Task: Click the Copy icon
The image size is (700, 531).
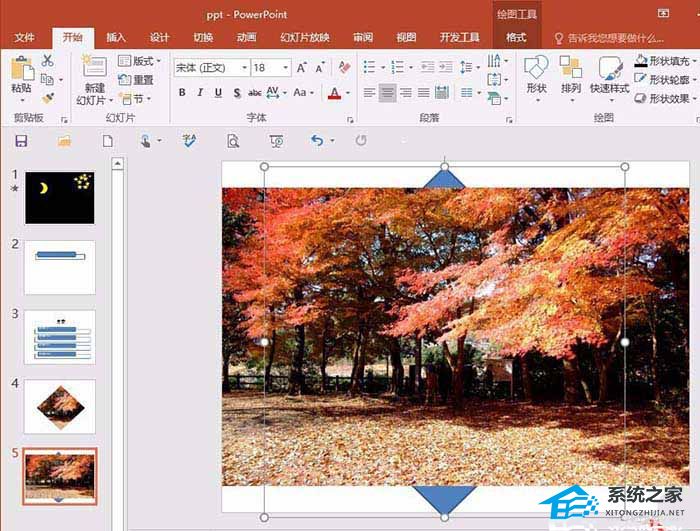Action: pyautogui.click(x=47, y=79)
